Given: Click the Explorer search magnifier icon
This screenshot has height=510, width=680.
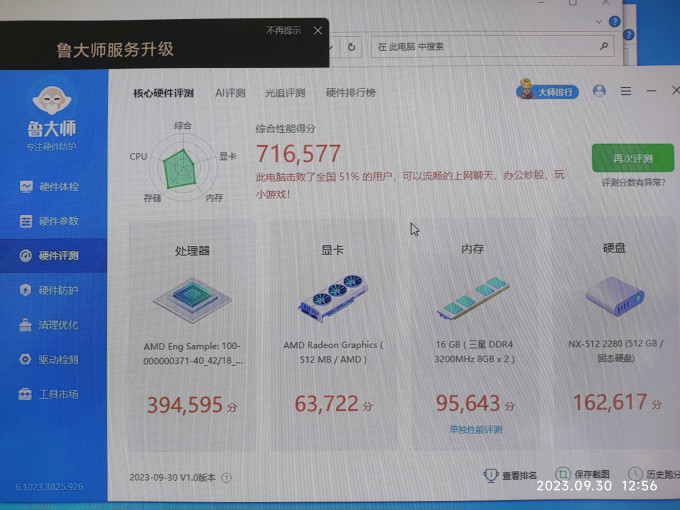Looking at the screenshot, I should coord(603,46).
